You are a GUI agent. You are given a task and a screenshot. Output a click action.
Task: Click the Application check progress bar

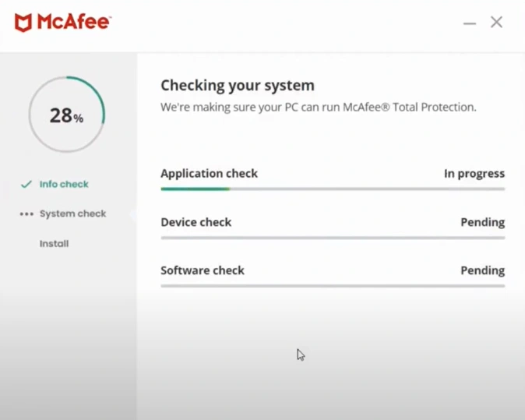coord(333,189)
